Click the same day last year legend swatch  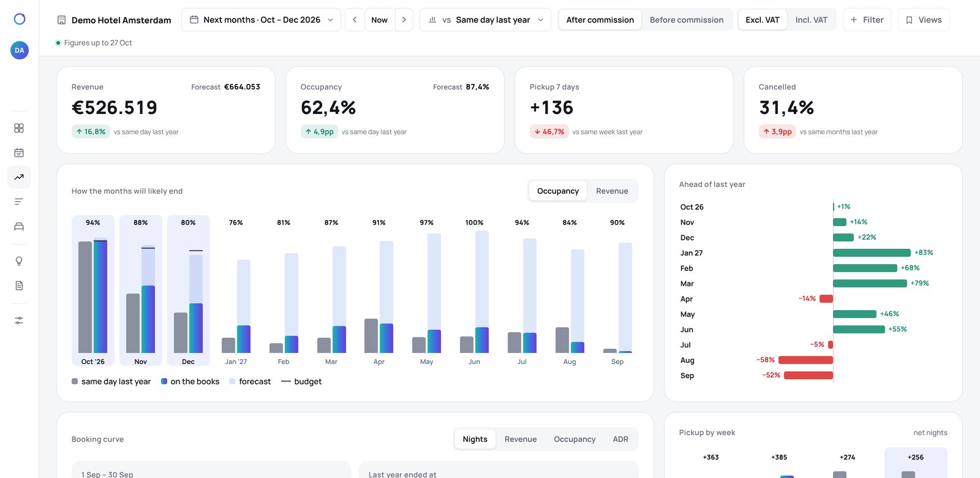point(75,381)
